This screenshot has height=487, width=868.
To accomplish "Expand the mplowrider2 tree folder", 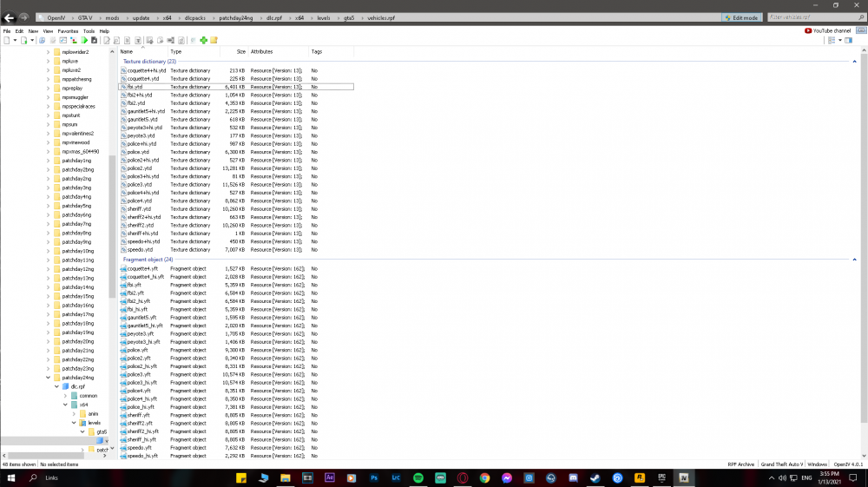I will click(48, 52).
